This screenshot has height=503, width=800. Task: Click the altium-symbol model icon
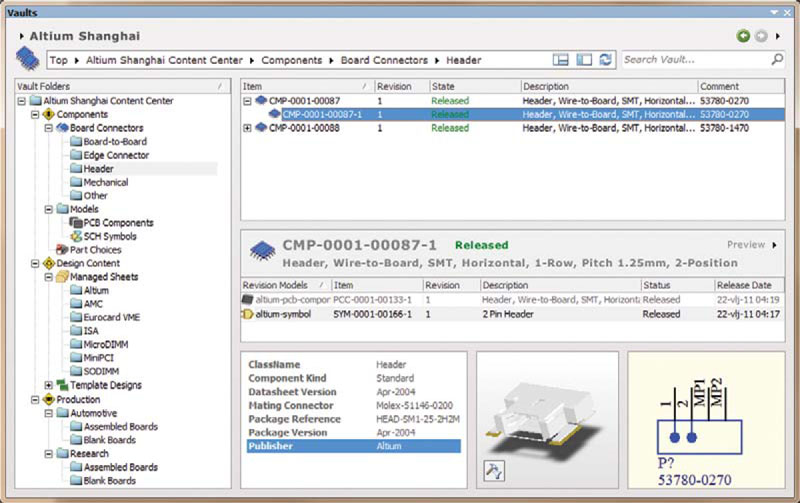coord(247,314)
